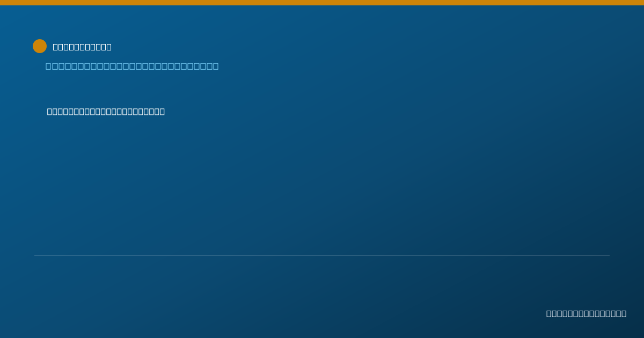This screenshot has height=338, width=644.
Task: Click the thin horizontal divider line
Action: tap(322, 255)
